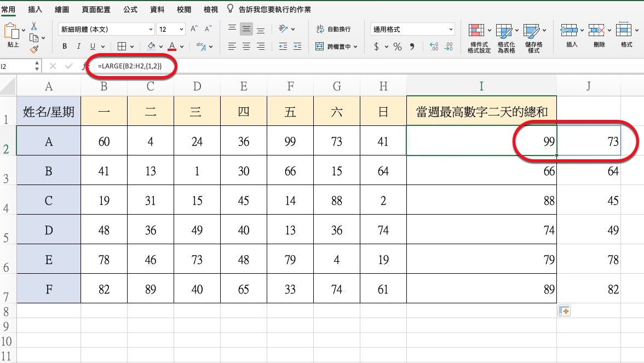Image resolution: width=644 pixels, height=363 pixels.
Task: Click 自動換行 wrap text button
Action: pos(333,28)
